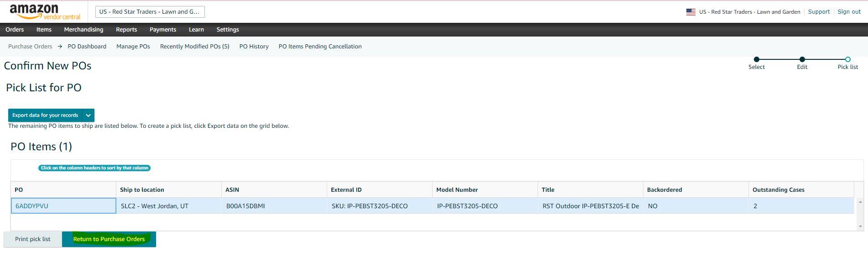
Task: Sort by PO column header
Action: pyautogui.click(x=63, y=190)
